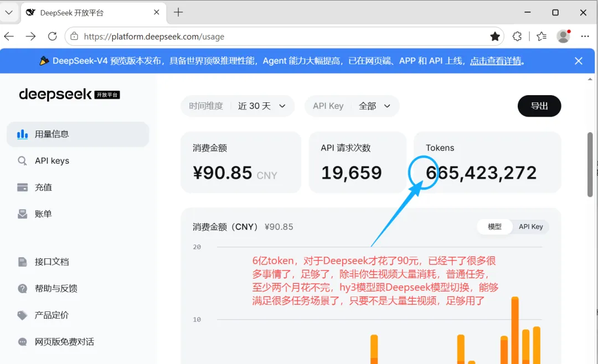The height and width of the screenshot is (364, 598).
Task: Click the 消费金额(CNY) chart title
Action: pos(225,227)
